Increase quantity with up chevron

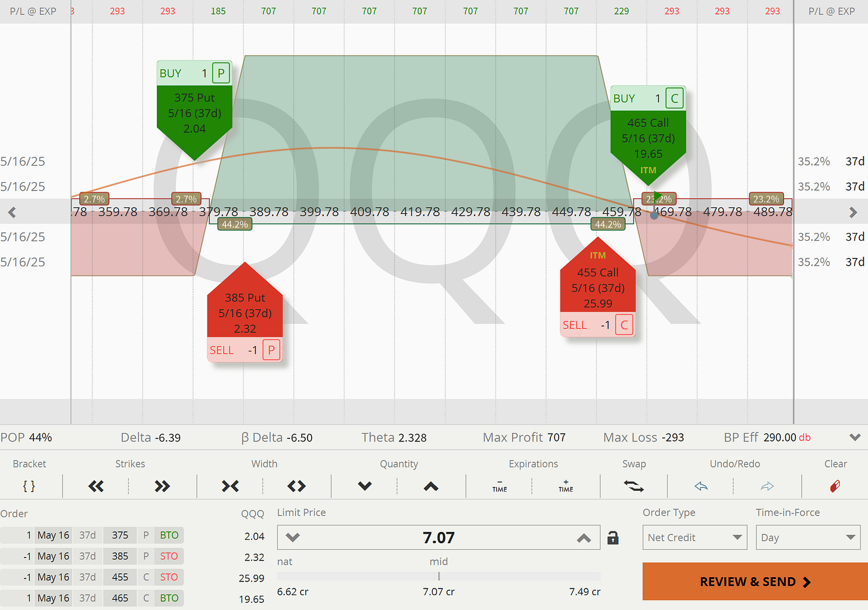(x=431, y=486)
